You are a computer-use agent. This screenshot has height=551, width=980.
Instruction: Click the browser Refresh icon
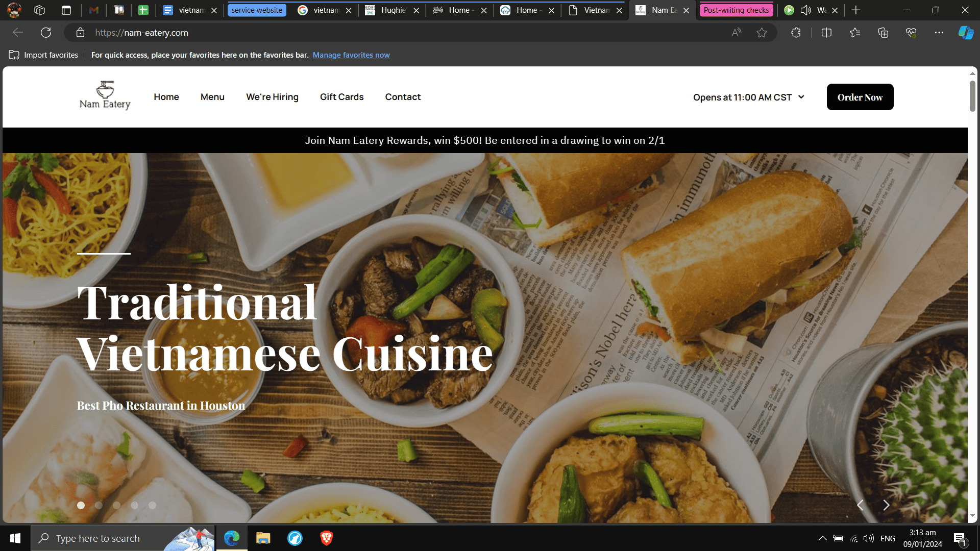coord(46,33)
